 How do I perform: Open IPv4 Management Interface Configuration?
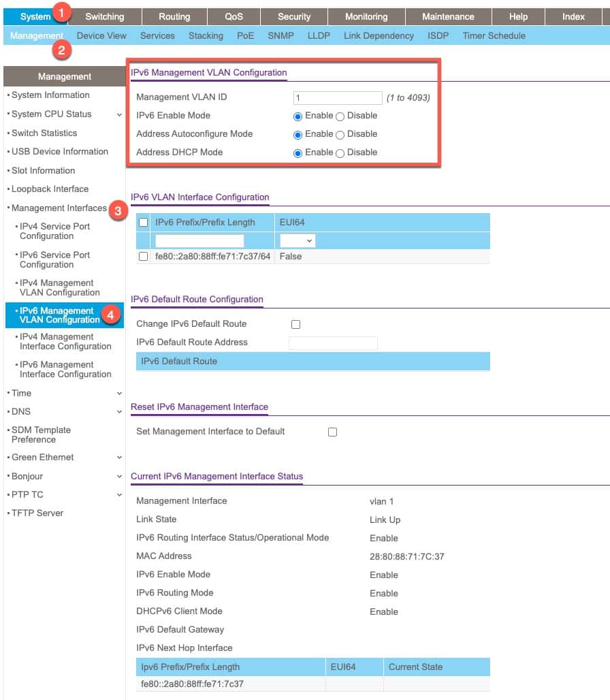pos(65,342)
